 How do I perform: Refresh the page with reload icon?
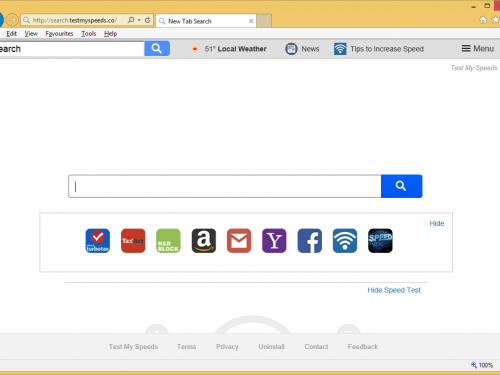(x=147, y=20)
